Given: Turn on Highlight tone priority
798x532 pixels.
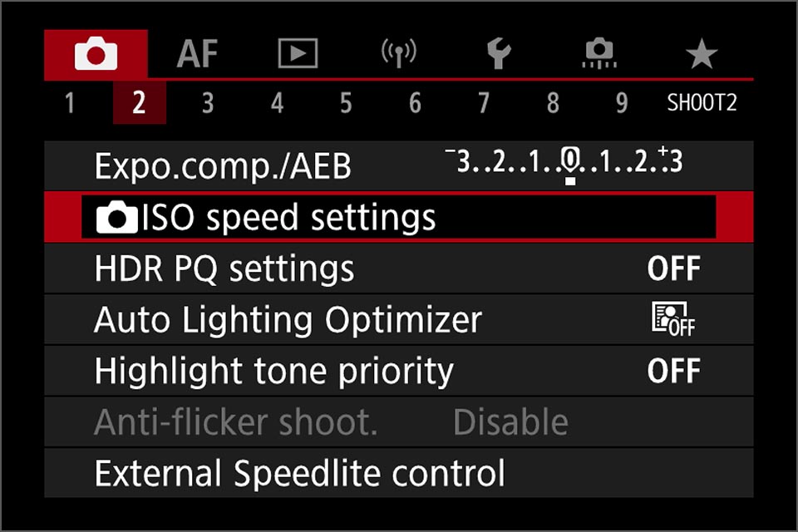Looking at the screenshot, I should tap(675, 371).
